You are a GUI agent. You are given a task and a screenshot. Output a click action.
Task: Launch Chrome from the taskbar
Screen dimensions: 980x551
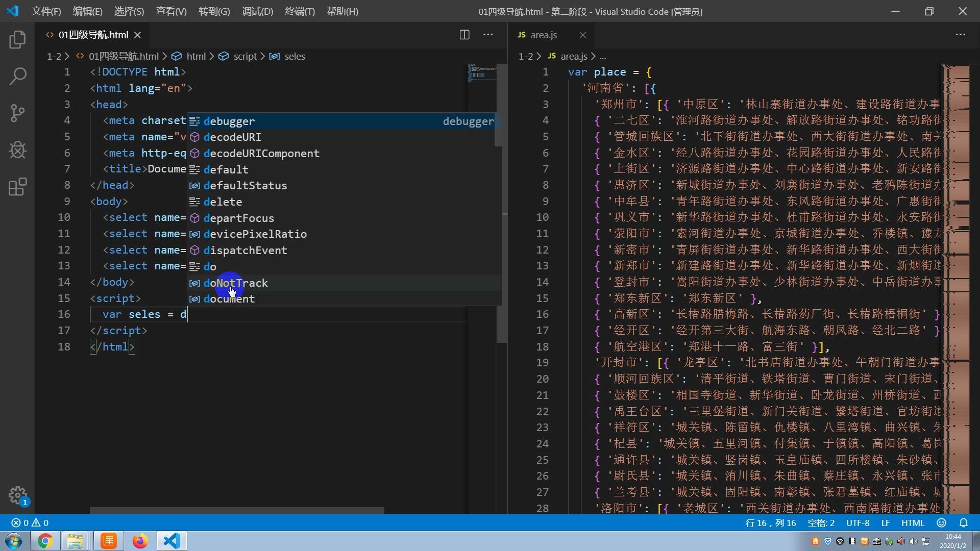45,541
